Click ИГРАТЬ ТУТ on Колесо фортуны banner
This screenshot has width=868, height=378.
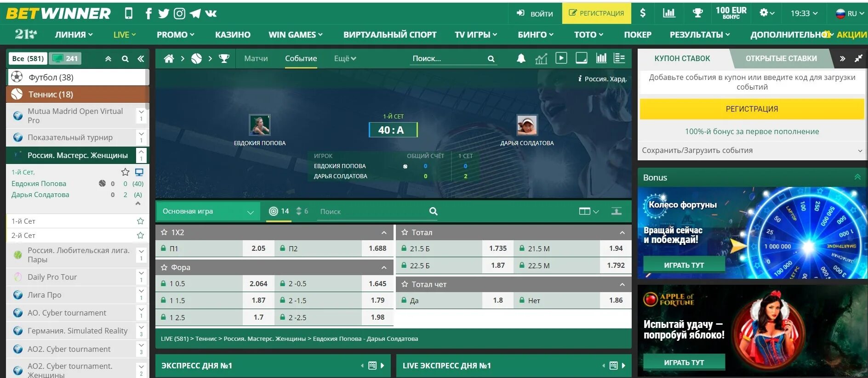pyautogui.click(x=684, y=265)
